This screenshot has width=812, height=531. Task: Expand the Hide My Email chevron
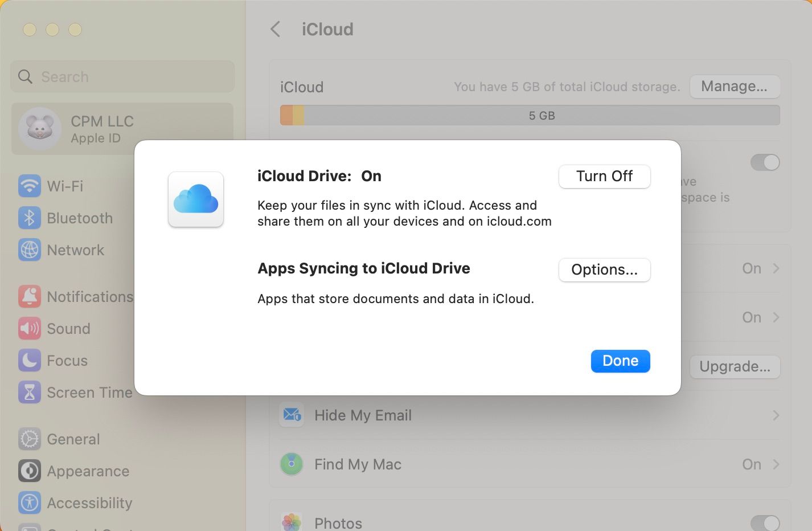776,415
